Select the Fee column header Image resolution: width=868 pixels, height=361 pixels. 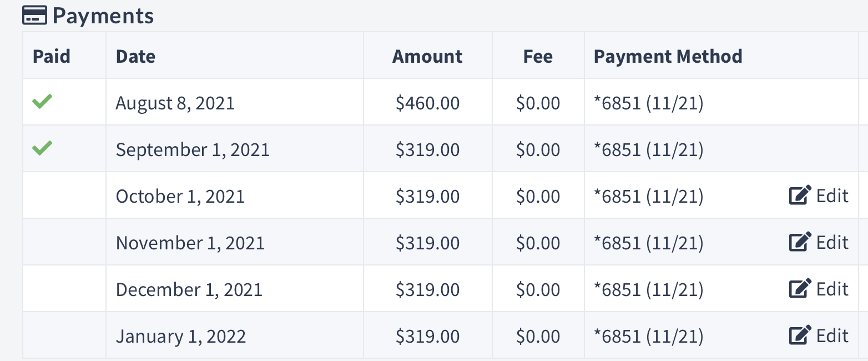[x=538, y=57]
